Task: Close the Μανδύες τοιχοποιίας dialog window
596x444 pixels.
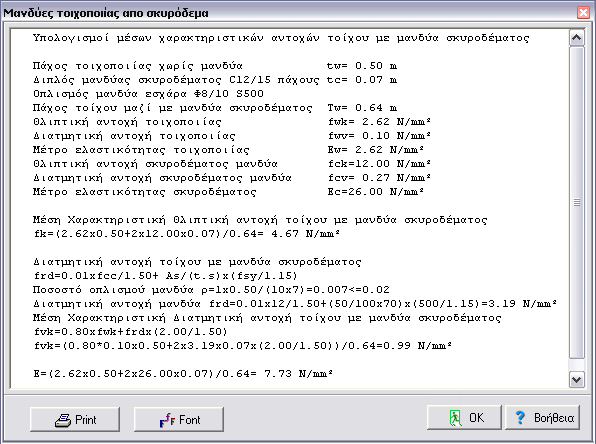Action: [x=583, y=13]
